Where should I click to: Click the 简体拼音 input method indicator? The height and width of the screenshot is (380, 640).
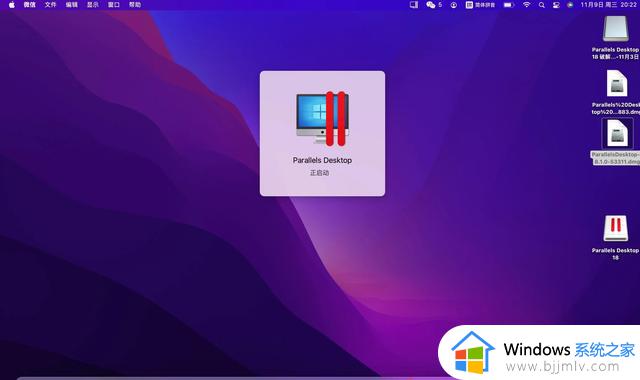pyautogui.click(x=480, y=5)
